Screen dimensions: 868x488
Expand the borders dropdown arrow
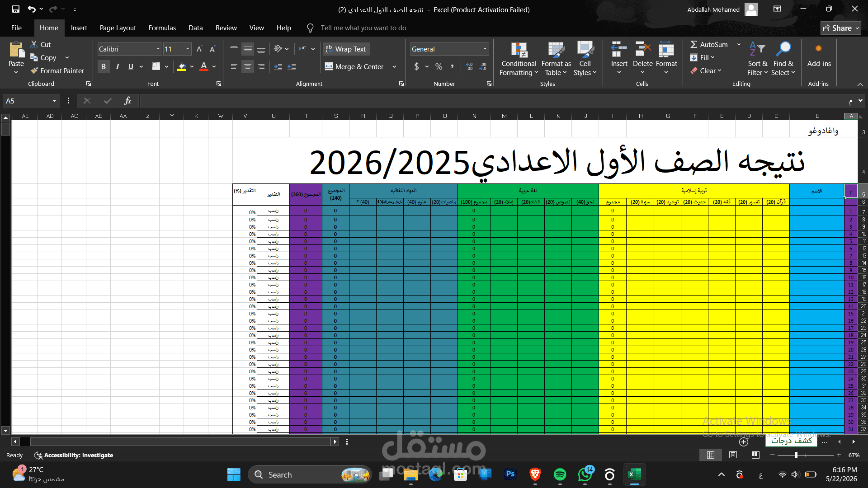[166, 66]
